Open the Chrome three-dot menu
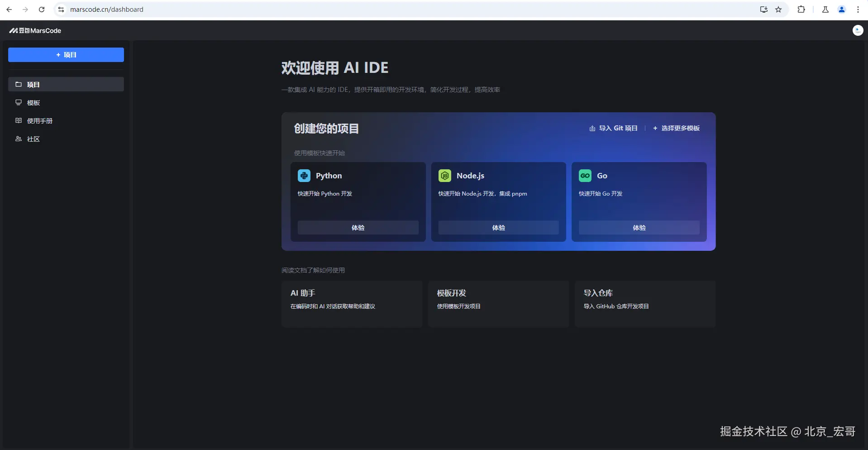This screenshot has height=450, width=868. (x=858, y=10)
